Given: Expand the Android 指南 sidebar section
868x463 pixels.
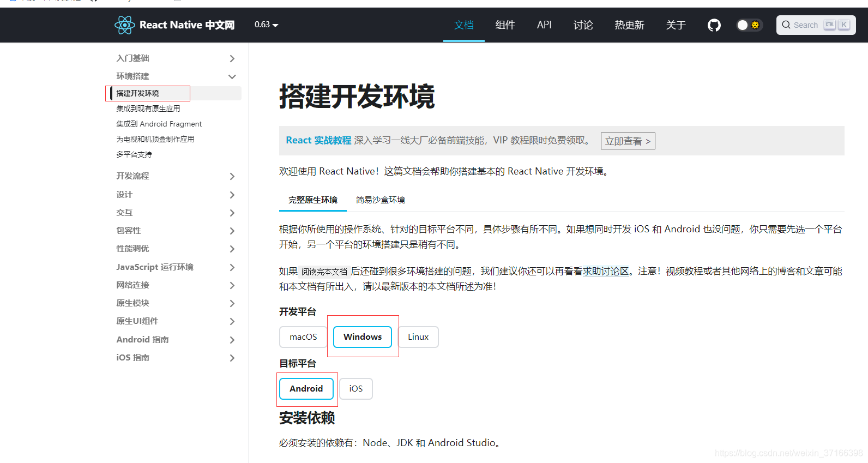Looking at the screenshot, I should [x=176, y=340].
